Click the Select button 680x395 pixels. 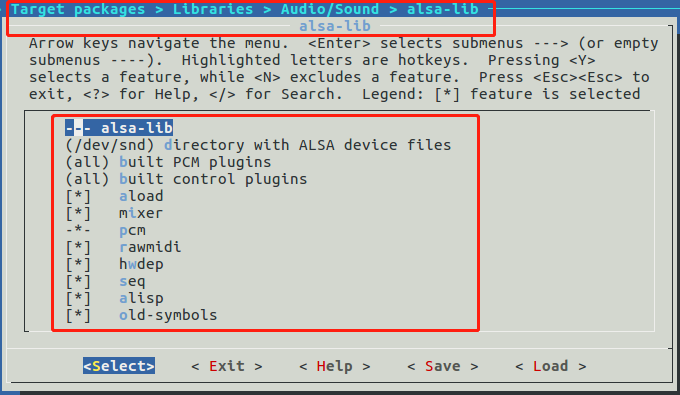[x=119, y=366]
